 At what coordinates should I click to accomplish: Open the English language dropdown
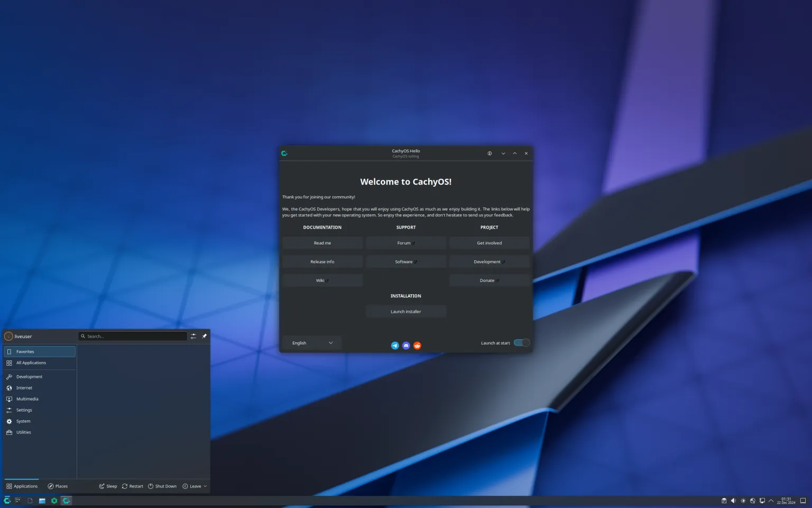[312, 343]
